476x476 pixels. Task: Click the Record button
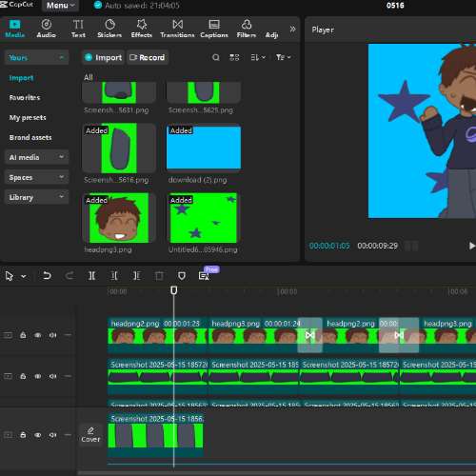(148, 57)
